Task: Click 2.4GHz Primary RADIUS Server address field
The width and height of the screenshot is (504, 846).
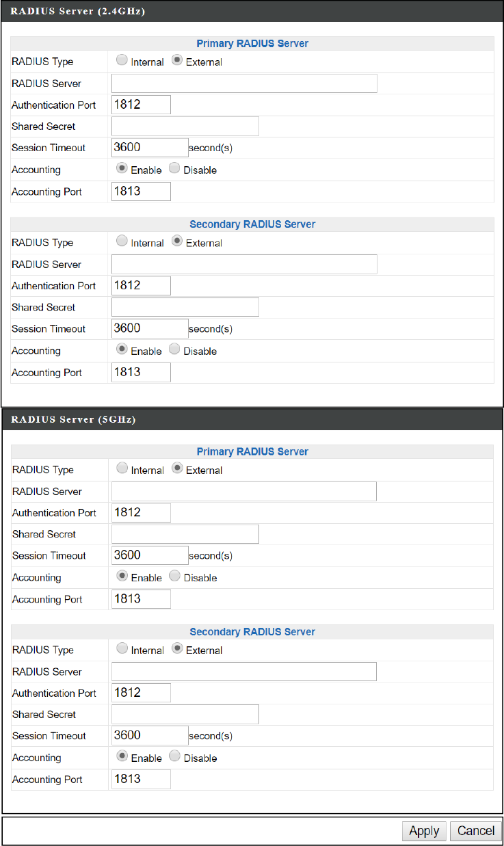Action: click(x=244, y=83)
